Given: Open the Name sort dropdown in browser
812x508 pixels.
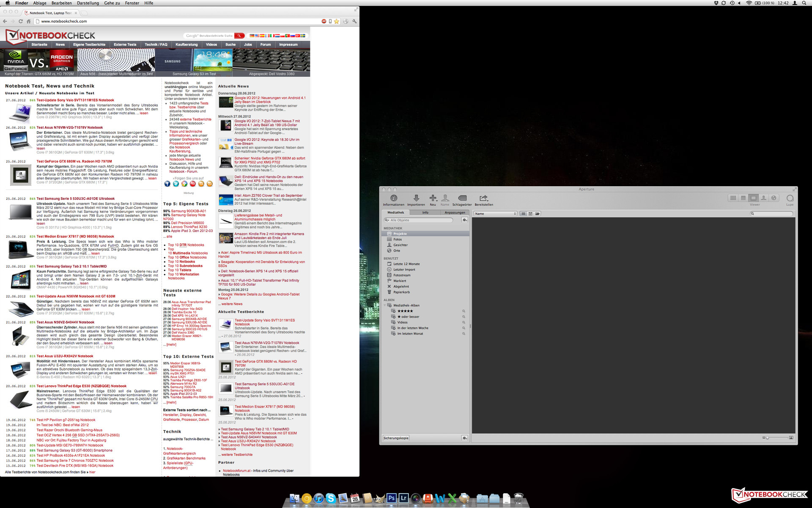Looking at the screenshot, I should pyautogui.click(x=495, y=214).
